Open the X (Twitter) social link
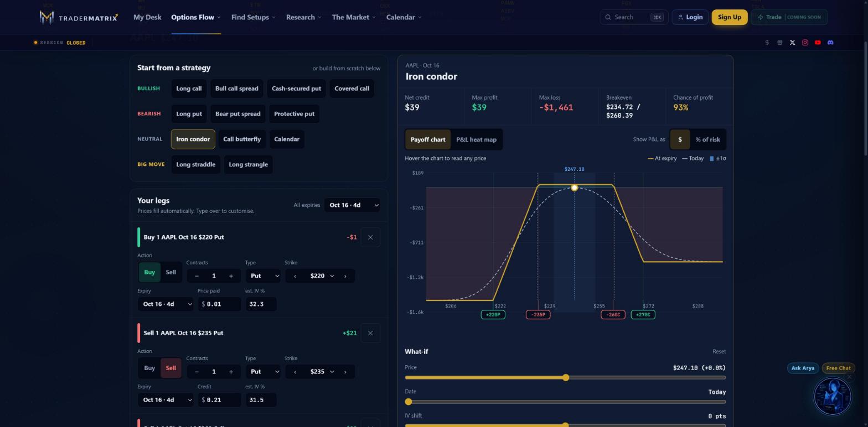The width and height of the screenshot is (868, 427). tap(792, 43)
